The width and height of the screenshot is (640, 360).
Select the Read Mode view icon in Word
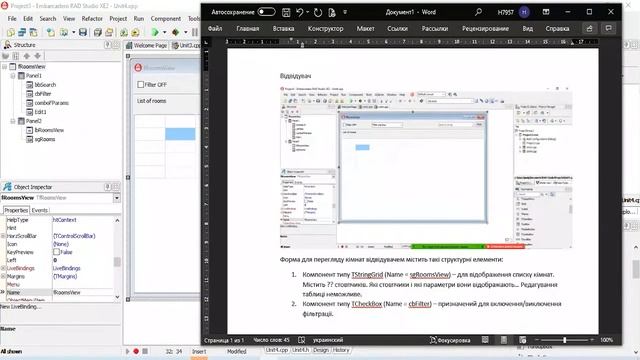(485, 340)
